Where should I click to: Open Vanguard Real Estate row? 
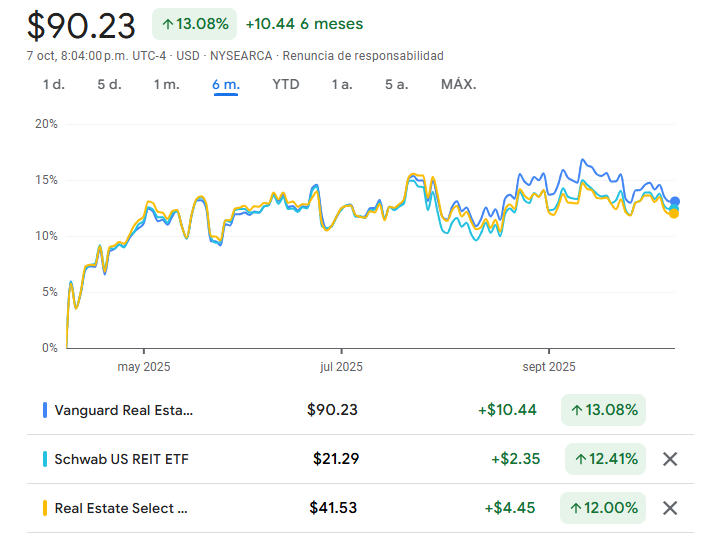(124, 410)
